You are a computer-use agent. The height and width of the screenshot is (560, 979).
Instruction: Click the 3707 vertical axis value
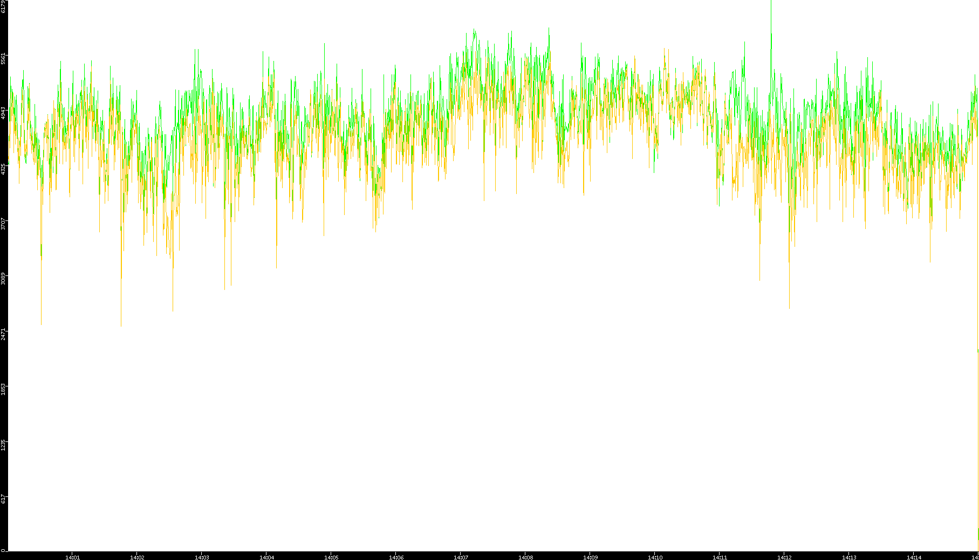(x=4, y=224)
